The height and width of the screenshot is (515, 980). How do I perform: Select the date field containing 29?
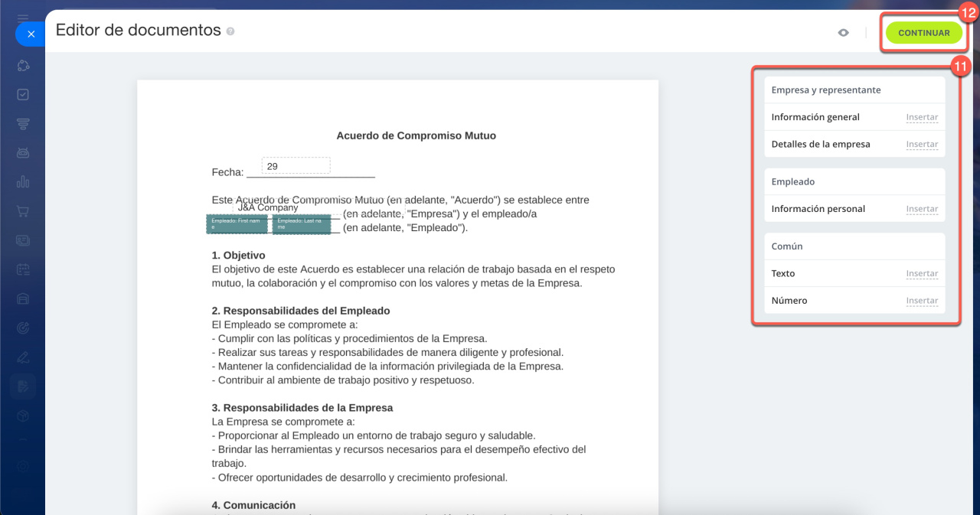tap(296, 166)
